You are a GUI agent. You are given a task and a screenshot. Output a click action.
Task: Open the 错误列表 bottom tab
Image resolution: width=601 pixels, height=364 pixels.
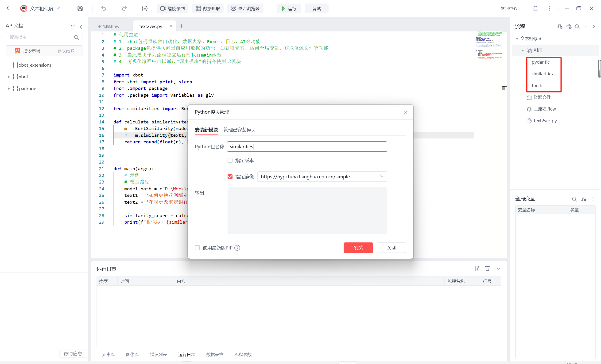pos(158,354)
